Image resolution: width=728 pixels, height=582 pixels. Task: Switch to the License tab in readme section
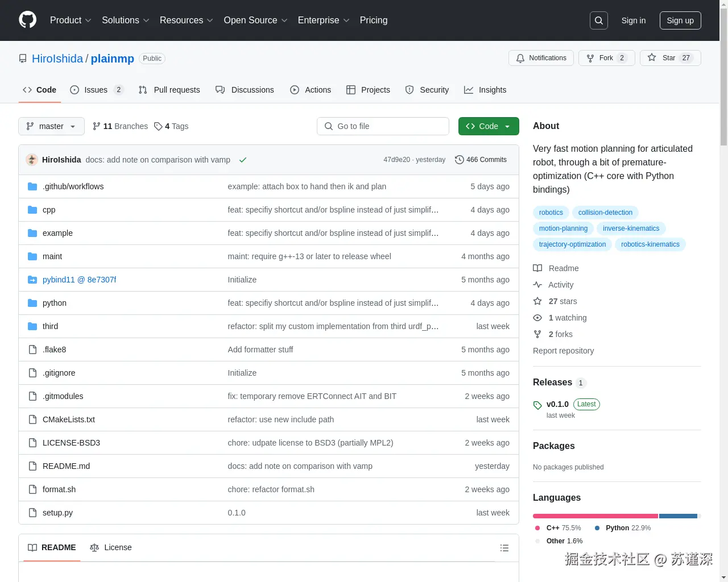(111, 547)
